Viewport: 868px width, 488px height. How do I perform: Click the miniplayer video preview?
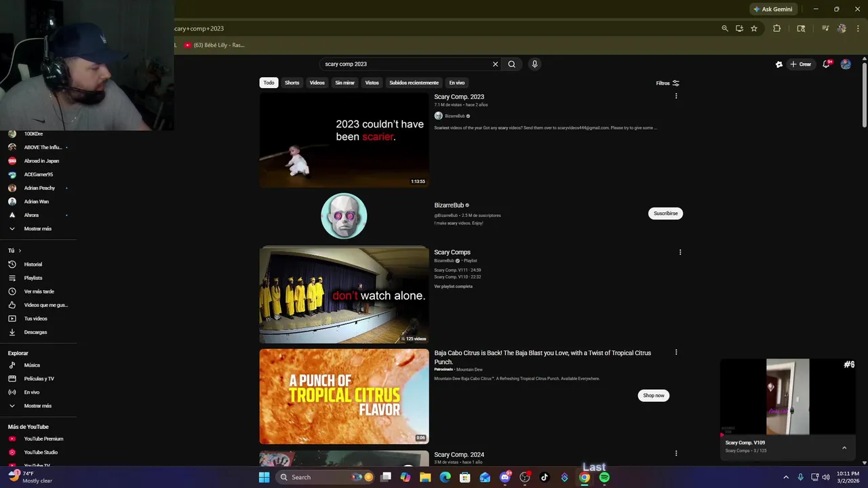[x=787, y=396]
